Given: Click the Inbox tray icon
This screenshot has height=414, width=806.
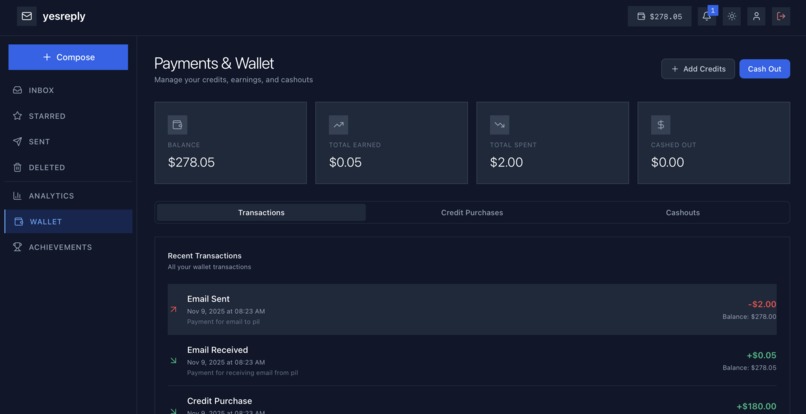Looking at the screenshot, I should (x=17, y=91).
